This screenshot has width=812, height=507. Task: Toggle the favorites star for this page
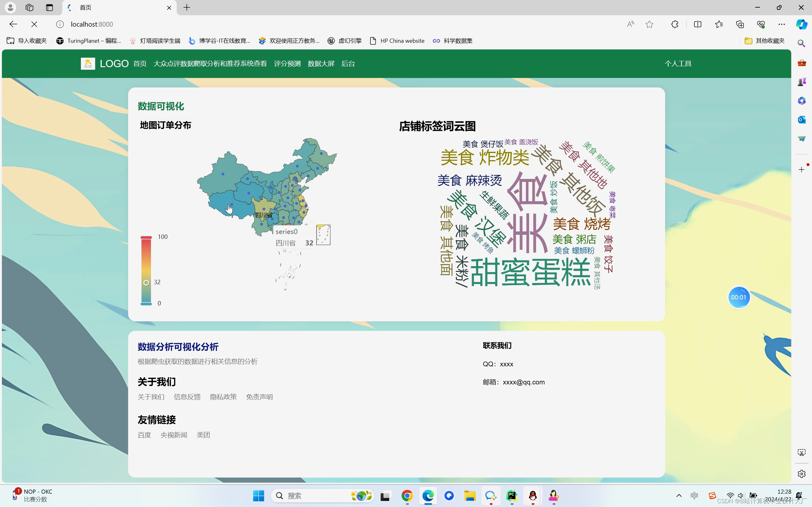click(649, 24)
